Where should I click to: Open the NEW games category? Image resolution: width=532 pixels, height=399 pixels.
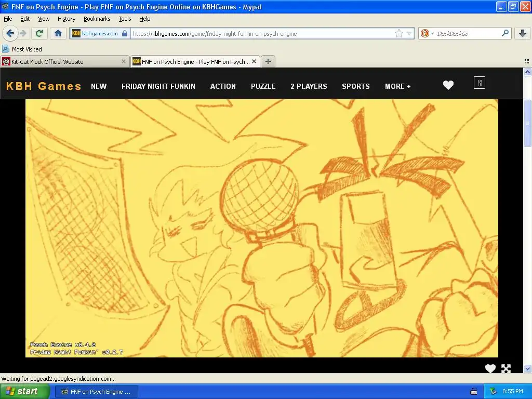tap(99, 86)
